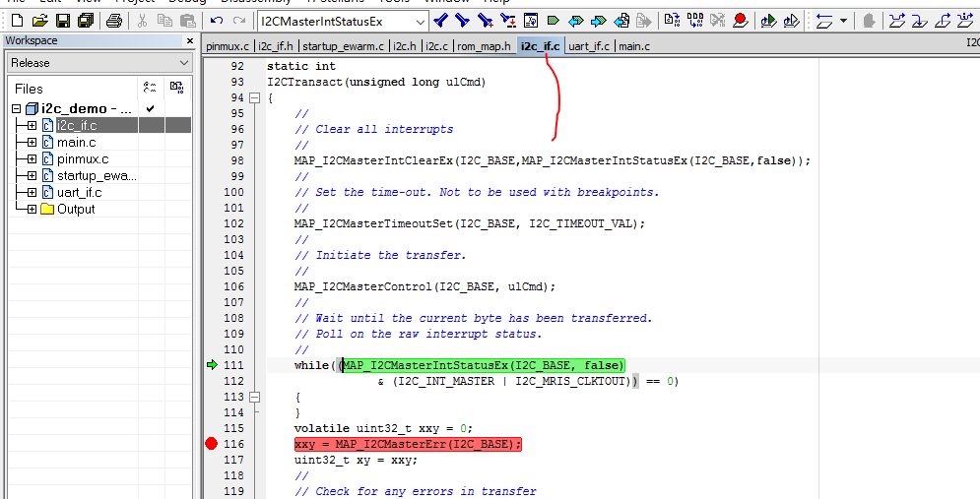
Task: Switch to the rom_map.h editor tab
Action: (484, 46)
